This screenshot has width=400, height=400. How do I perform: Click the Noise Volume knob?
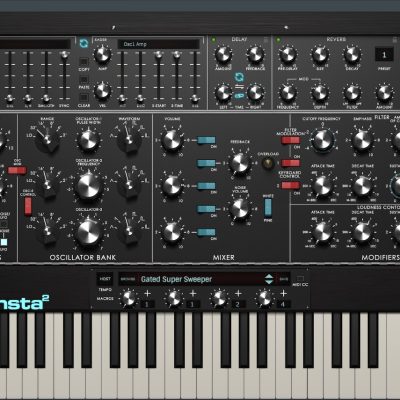coord(240,209)
